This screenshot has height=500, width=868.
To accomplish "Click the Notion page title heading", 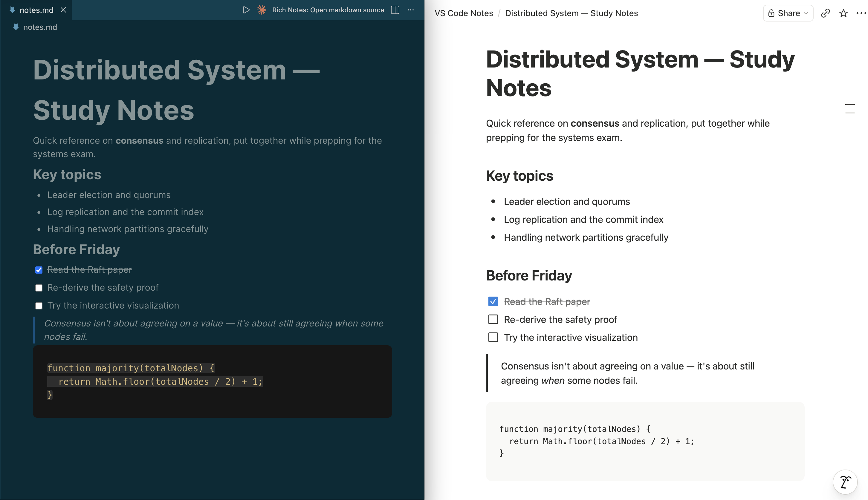I will tap(640, 73).
